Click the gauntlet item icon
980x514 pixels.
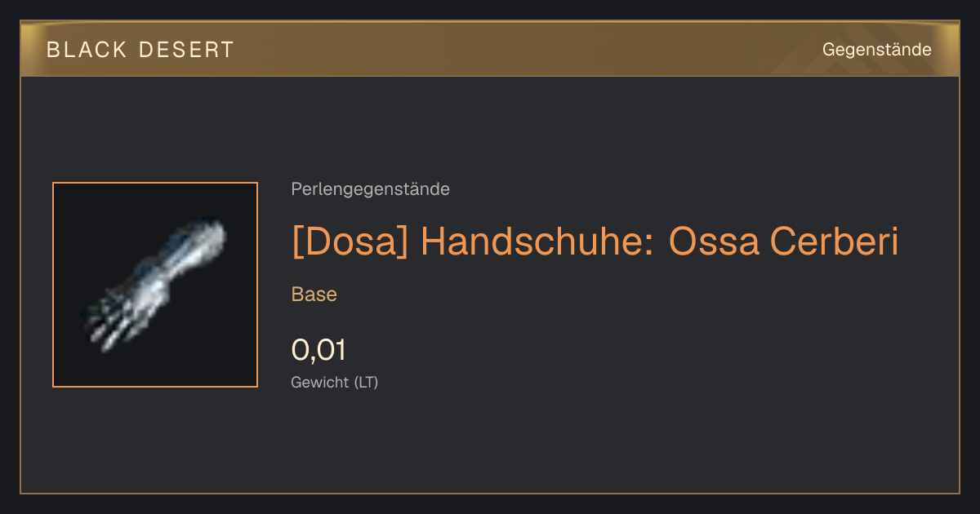(155, 285)
